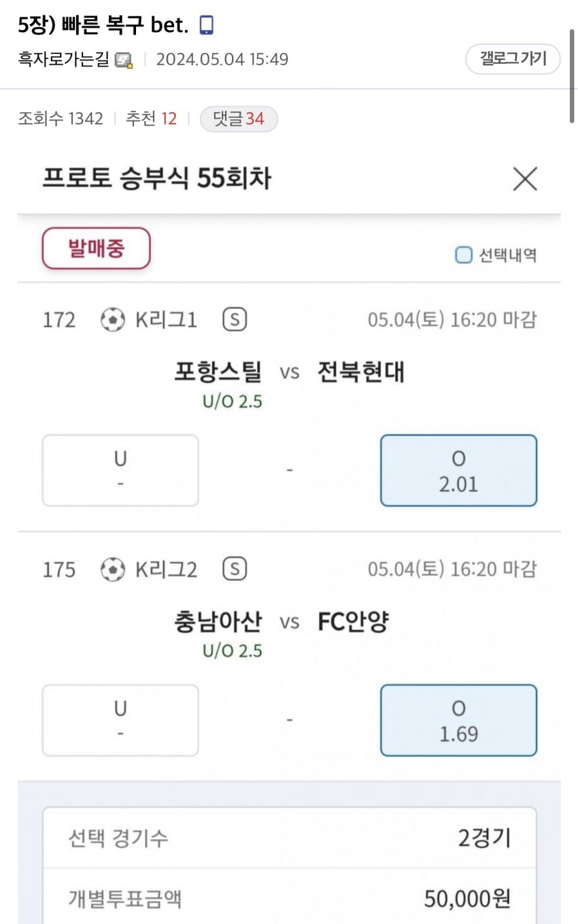Viewport: 578px width, 924px height.
Task: Select the U option for 포항스틸 vs 전북현대
Action: coord(120,470)
